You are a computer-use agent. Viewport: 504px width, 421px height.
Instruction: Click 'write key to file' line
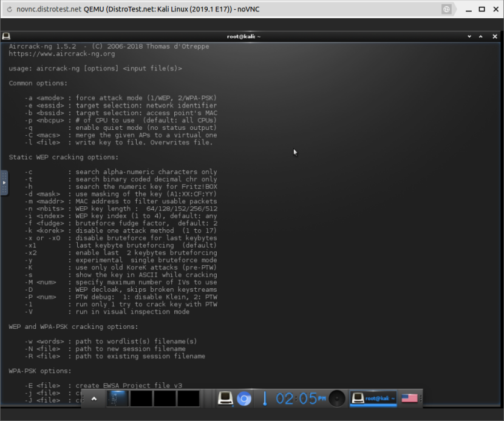119,143
